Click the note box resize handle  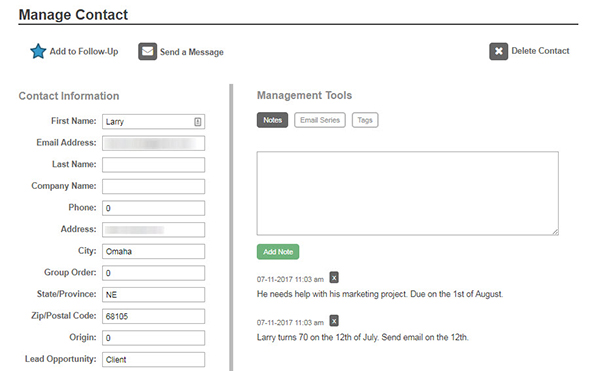point(555,232)
